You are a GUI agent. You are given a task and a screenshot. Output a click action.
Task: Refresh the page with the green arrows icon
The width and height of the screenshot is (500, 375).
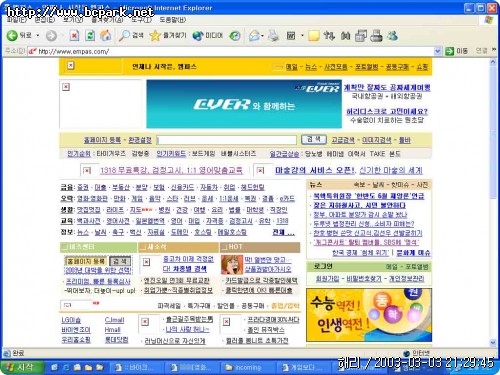[x=90, y=36]
